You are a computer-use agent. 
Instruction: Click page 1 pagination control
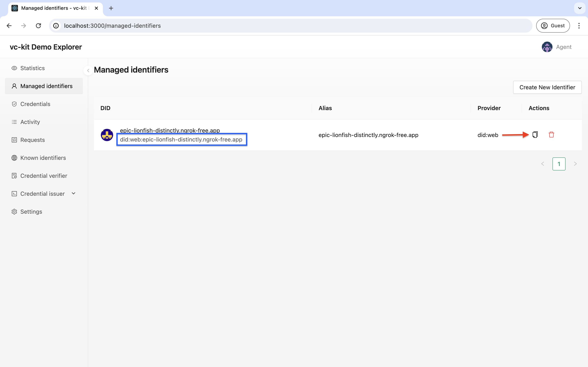click(x=559, y=164)
